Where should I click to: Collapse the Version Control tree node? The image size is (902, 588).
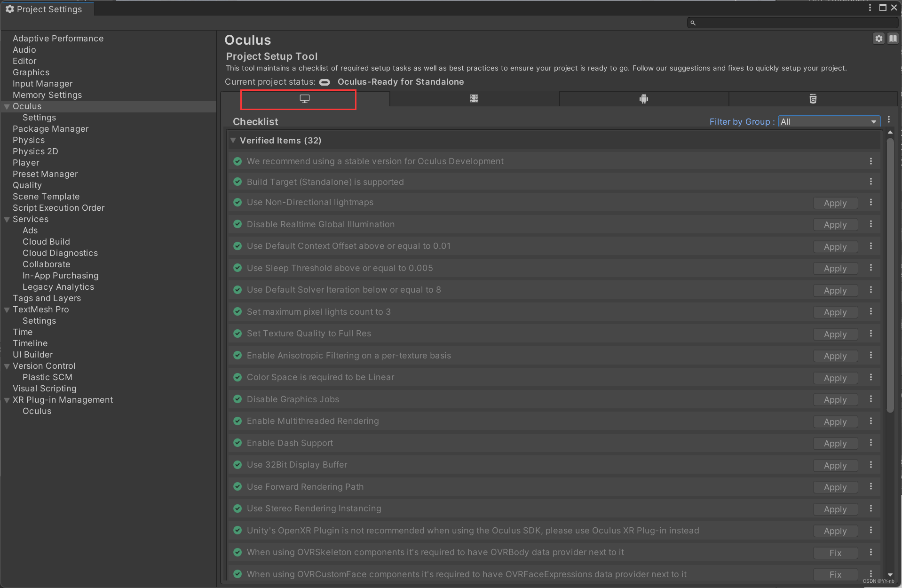pyautogui.click(x=7, y=366)
